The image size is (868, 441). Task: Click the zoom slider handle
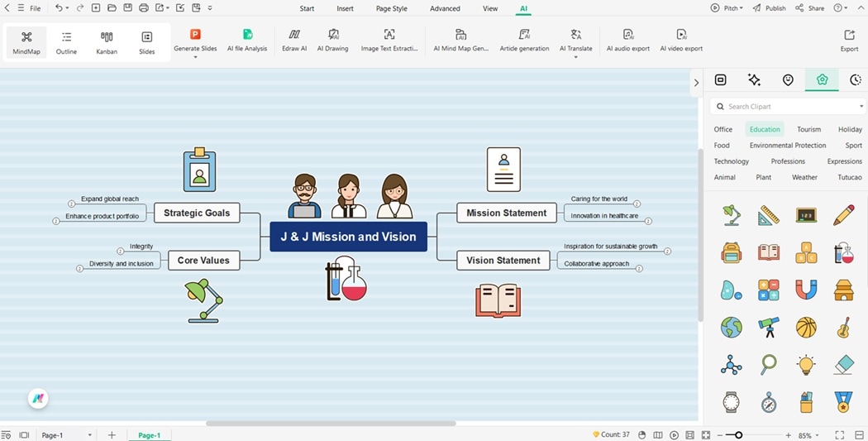(738, 435)
